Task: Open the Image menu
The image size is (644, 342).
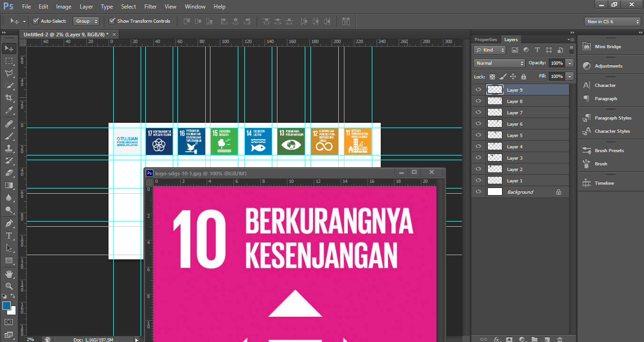Action: pyautogui.click(x=64, y=7)
